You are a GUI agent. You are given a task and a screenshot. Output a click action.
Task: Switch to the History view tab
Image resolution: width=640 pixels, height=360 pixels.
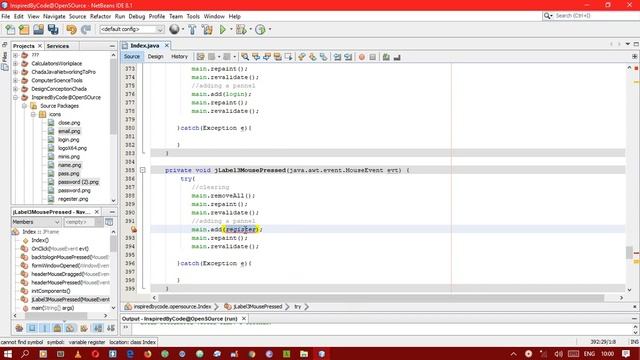(179, 57)
